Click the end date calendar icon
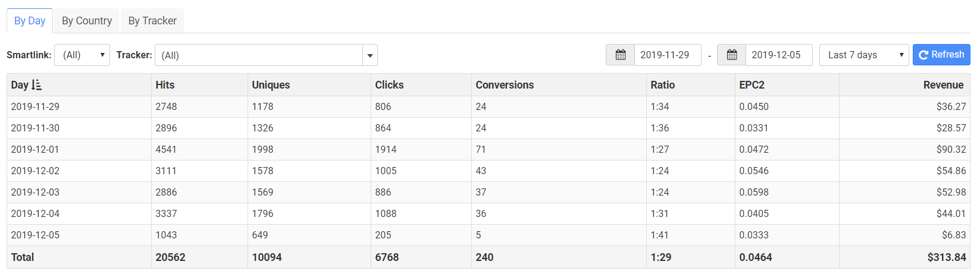Screen dimensions: 980x277 (x=732, y=55)
